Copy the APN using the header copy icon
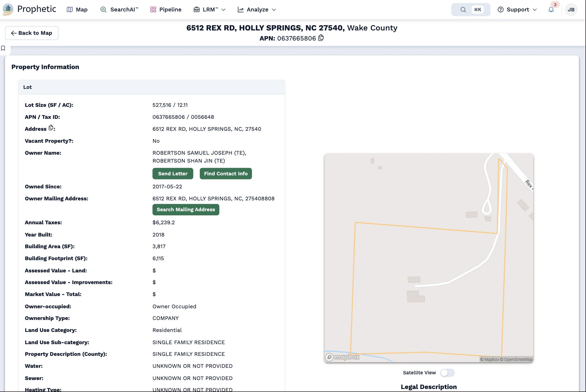This screenshot has height=392, width=586. [321, 38]
